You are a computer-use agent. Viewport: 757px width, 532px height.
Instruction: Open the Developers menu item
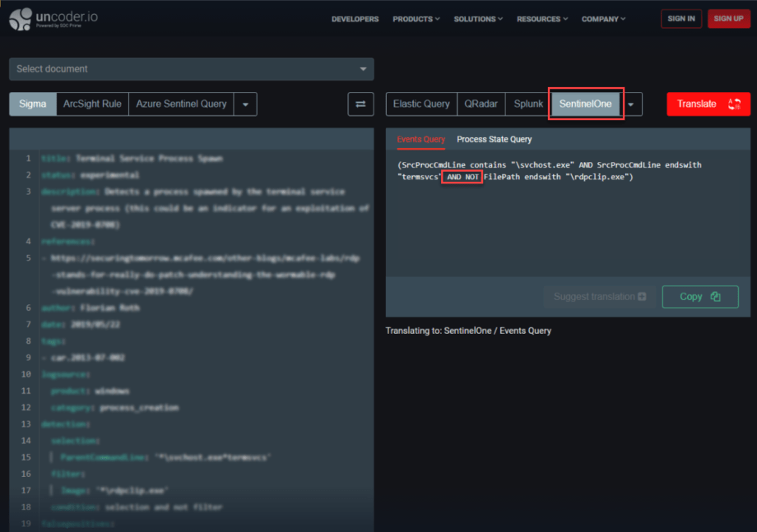pos(355,19)
